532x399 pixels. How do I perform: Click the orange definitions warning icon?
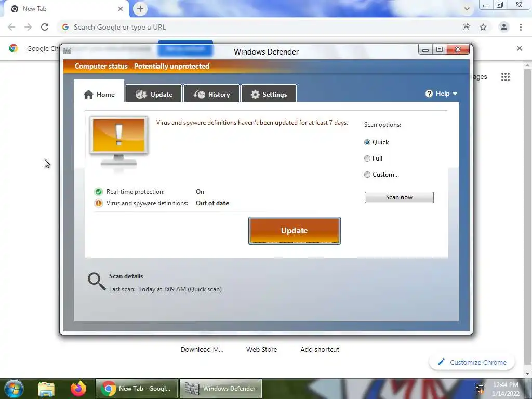[x=98, y=203]
